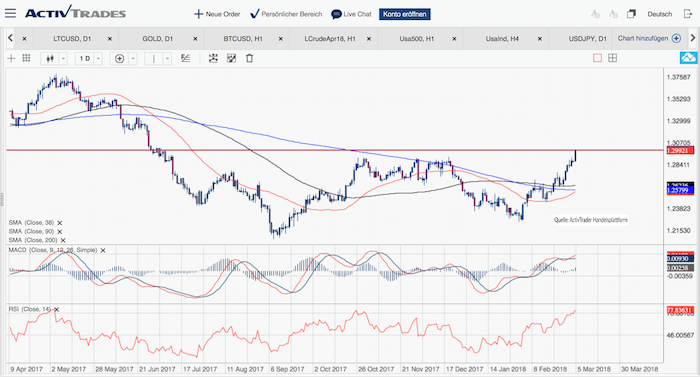This screenshot has width=700, height=377.
Task: Click the first disabled font size icon
Action: point(595,14)
